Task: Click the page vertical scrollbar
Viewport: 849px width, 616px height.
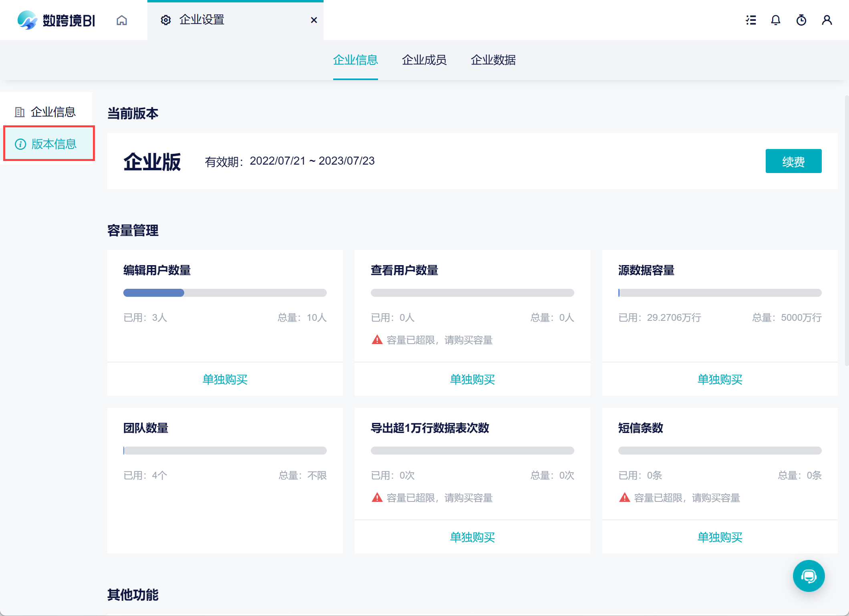Action: point(846,230)
